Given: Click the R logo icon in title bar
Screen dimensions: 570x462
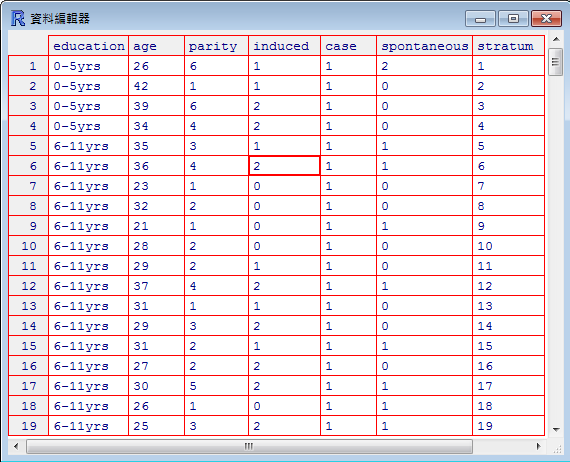Looking at the screenshot, I should click(18, 18).
